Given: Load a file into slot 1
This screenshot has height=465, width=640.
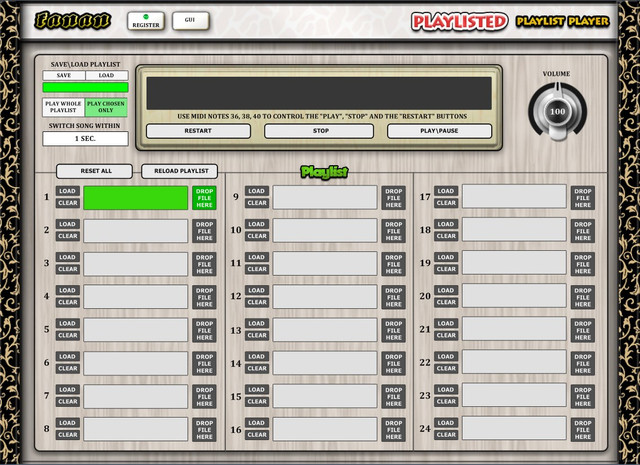Looking at the screenshot, I should [68, 191].
